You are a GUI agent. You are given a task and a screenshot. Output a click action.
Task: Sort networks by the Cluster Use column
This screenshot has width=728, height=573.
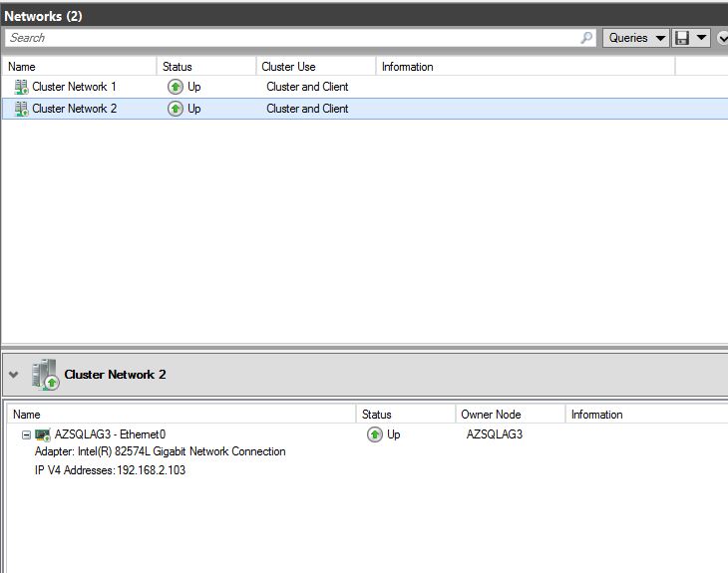(315, 67)
